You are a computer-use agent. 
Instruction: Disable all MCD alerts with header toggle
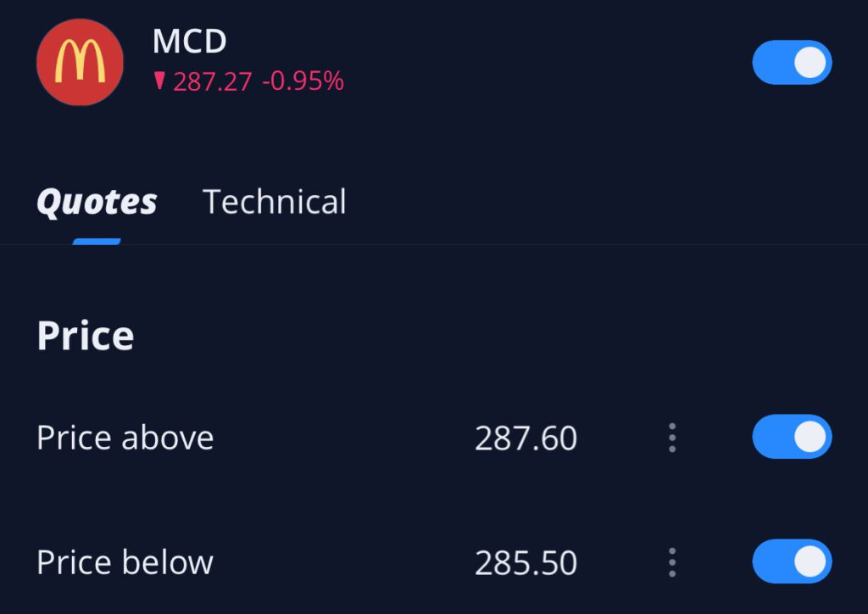pyautogui.click(x=792, y=63)
